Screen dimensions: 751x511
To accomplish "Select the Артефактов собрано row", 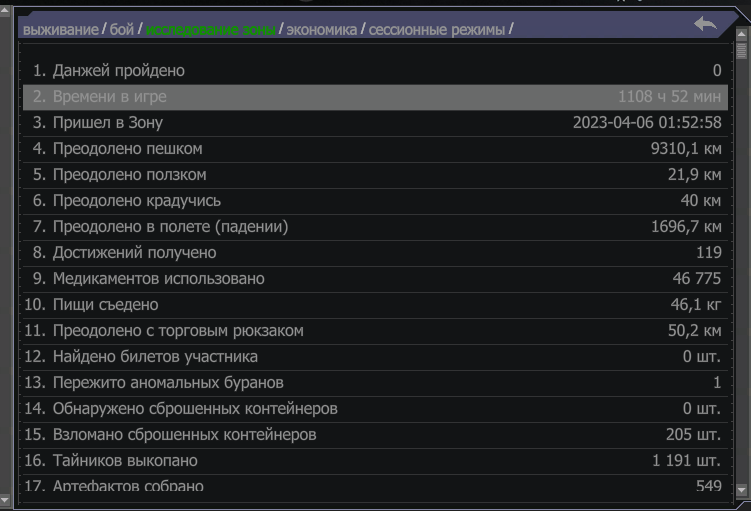I will [376, 484].
